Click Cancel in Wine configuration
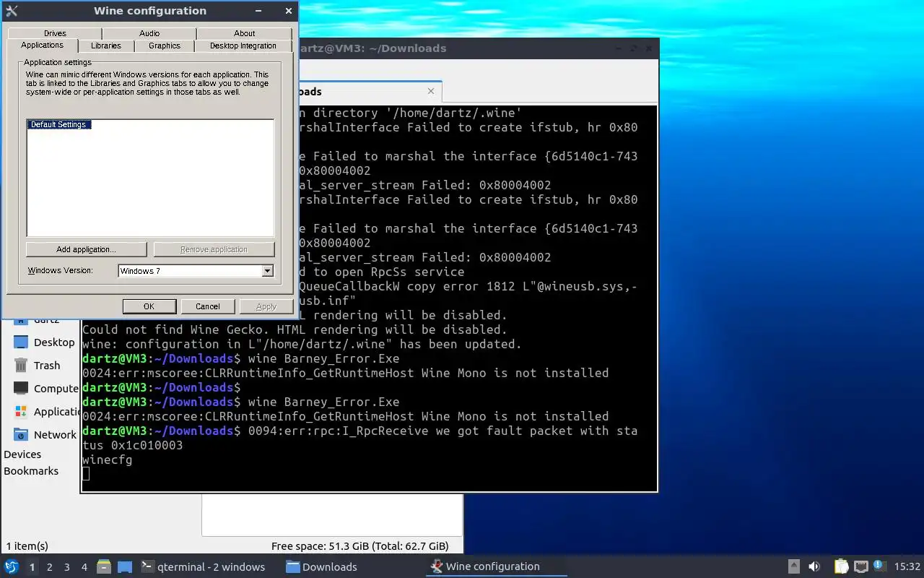Image resolution: width=924 pixels, height=578 pixels. point(208,306)
